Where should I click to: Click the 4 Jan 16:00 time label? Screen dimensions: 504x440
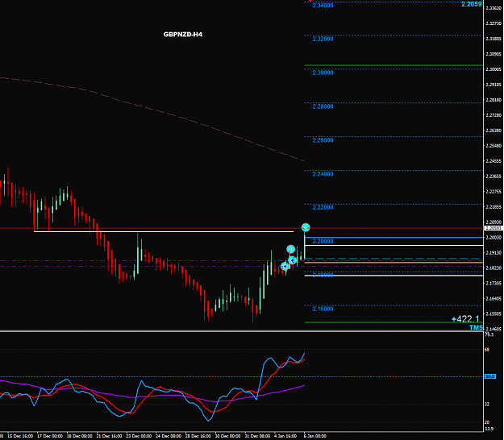click(x=285, y=436)
